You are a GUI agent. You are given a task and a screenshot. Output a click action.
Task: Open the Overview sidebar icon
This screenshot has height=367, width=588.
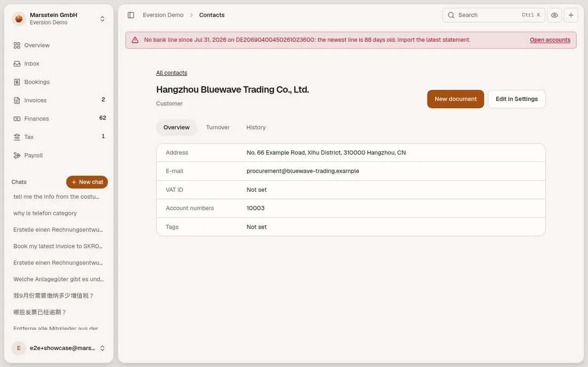[x=17, y=45]
